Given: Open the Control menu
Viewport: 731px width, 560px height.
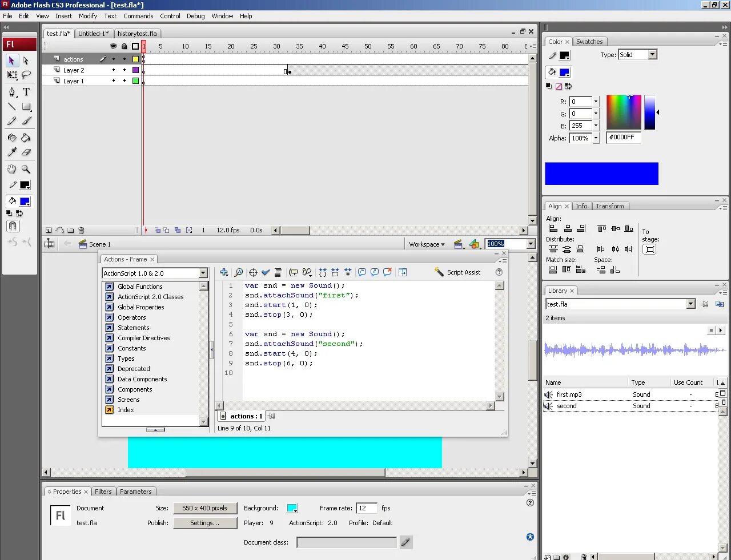Looking at the screenshot, I should [170, 16].
